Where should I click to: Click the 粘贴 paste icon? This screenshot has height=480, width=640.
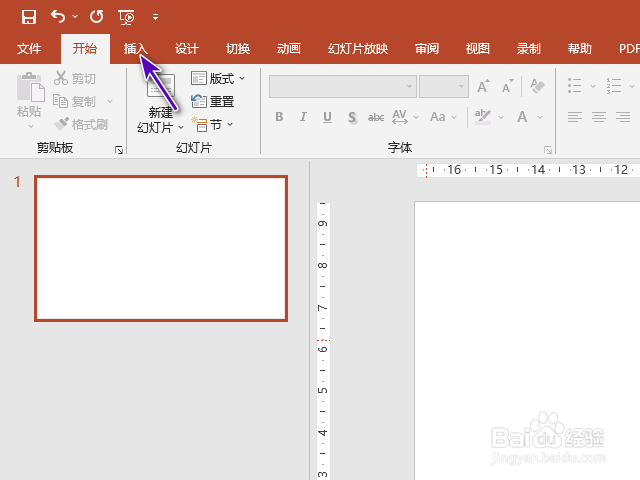coord(30,87)
